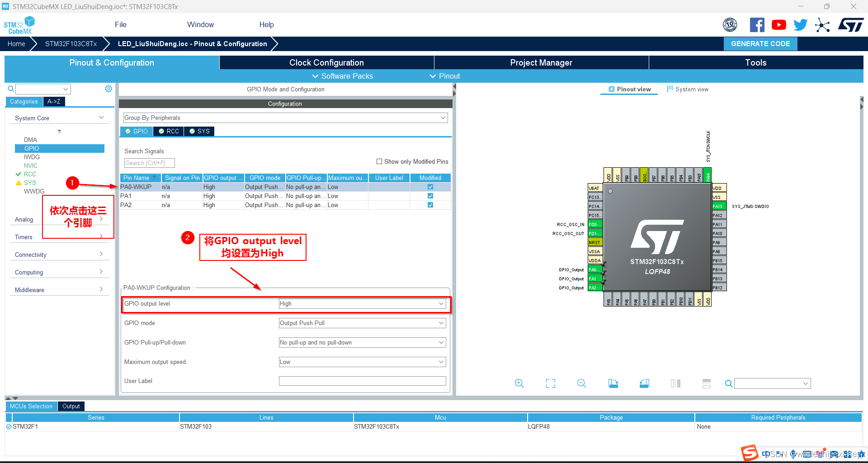This screenshot has height=463, width=868.
Task: Click the PA13 pin on chip
Action: pyautogui.click(x=719, y=206)
